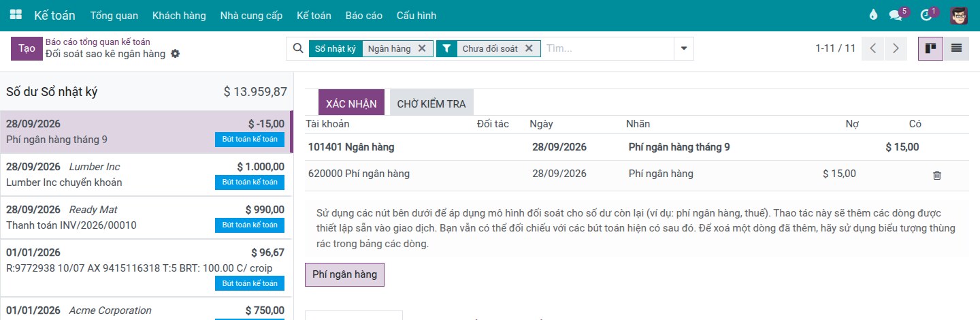Switch to kanban view

click(930, 48)
